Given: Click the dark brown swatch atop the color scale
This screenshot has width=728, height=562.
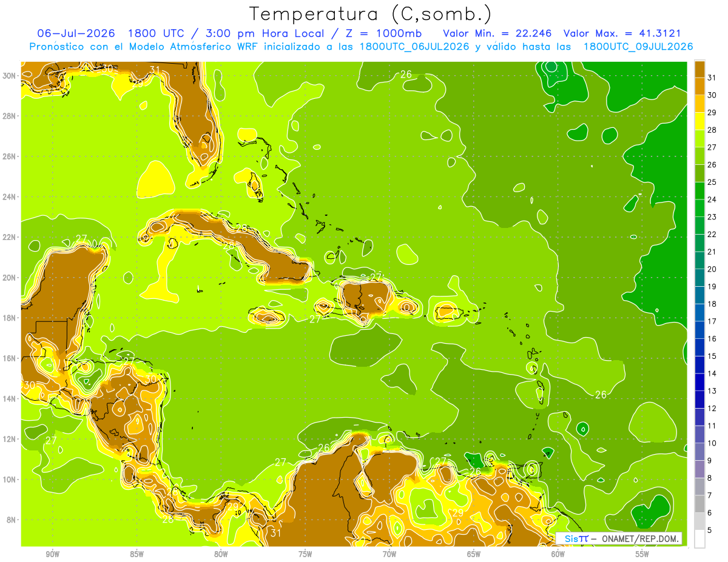Looking at the screenshot, I should point(700,70).
